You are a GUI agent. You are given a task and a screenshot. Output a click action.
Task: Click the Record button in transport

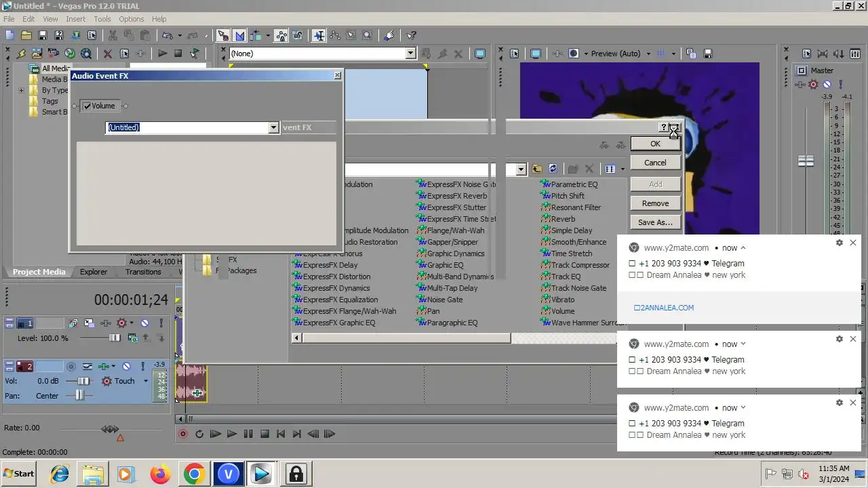(182, 434)
